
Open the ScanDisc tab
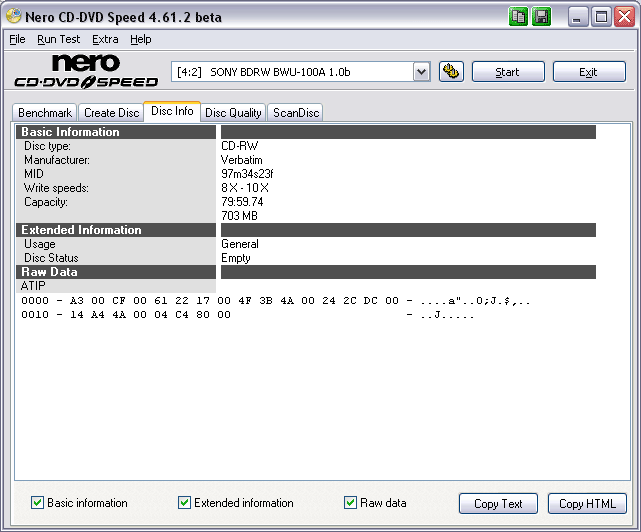[296, 112]
